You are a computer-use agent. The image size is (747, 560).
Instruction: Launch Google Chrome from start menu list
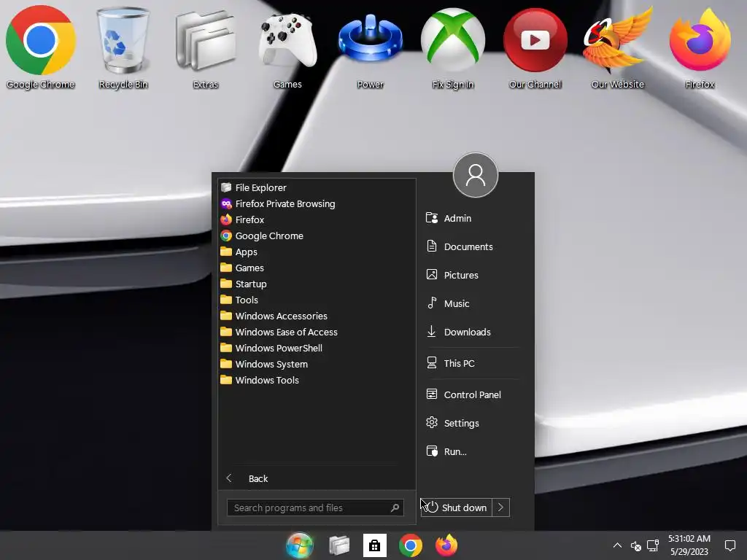click(x=317, y=236)
